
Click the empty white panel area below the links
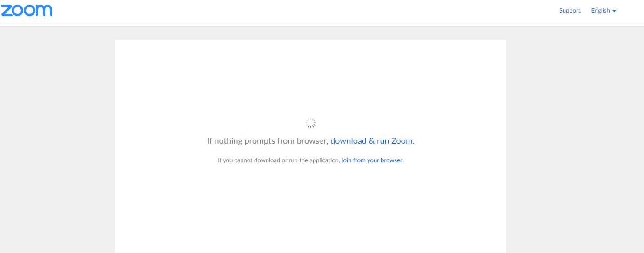tap(311, 209)
